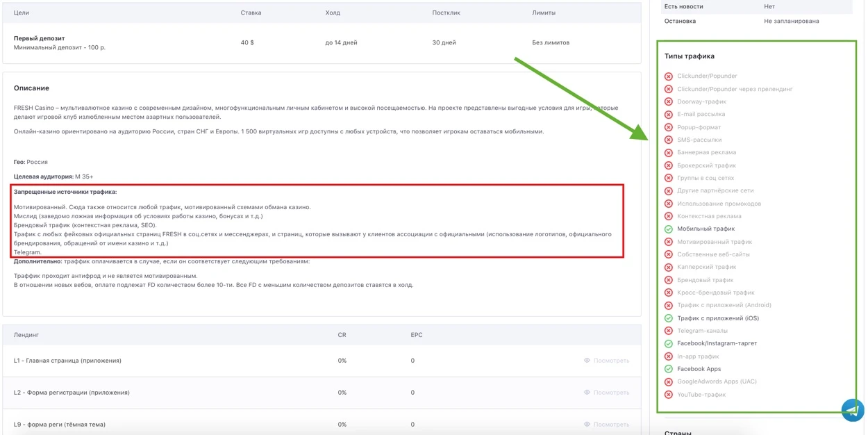The width and height of the screenshot is (868, 435).
Task: Select the Первый депозит goal row
Action: (x=322, y=43)
